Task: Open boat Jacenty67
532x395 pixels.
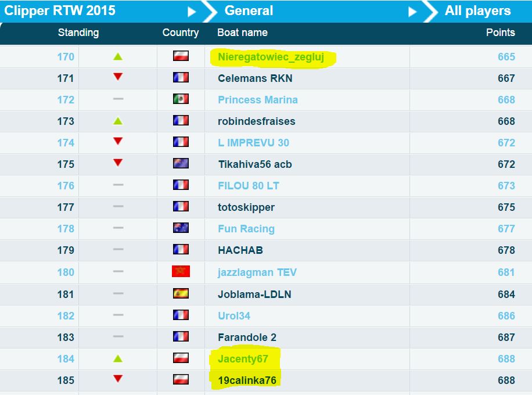Action: click(x=243, y=358)
